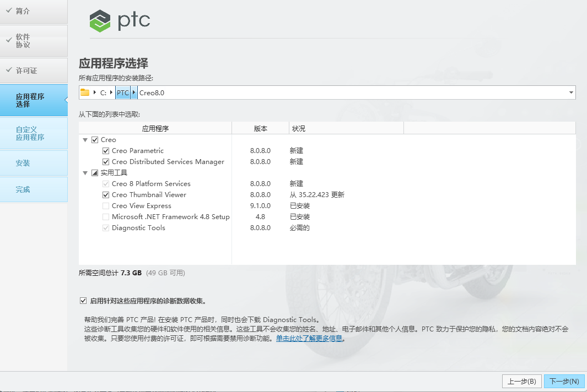The image size is (587, 392).
Task: Select the 应用程序选择 step
Action: tap(34, 100)
